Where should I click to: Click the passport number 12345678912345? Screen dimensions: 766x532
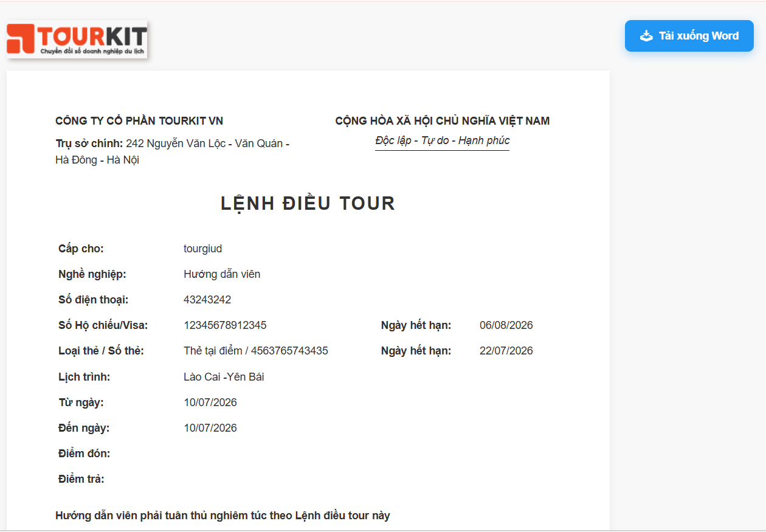[x=225, y=325]
